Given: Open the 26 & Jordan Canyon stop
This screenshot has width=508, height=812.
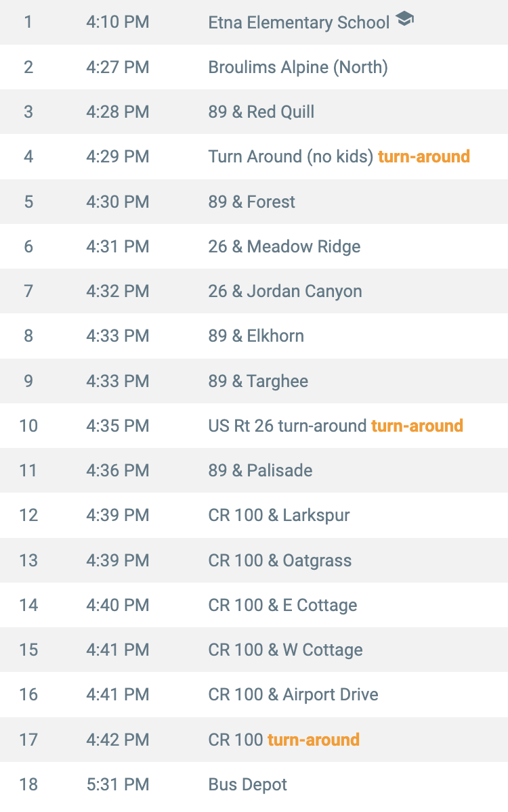Looking at the screenshot, I should click(285, 291).
